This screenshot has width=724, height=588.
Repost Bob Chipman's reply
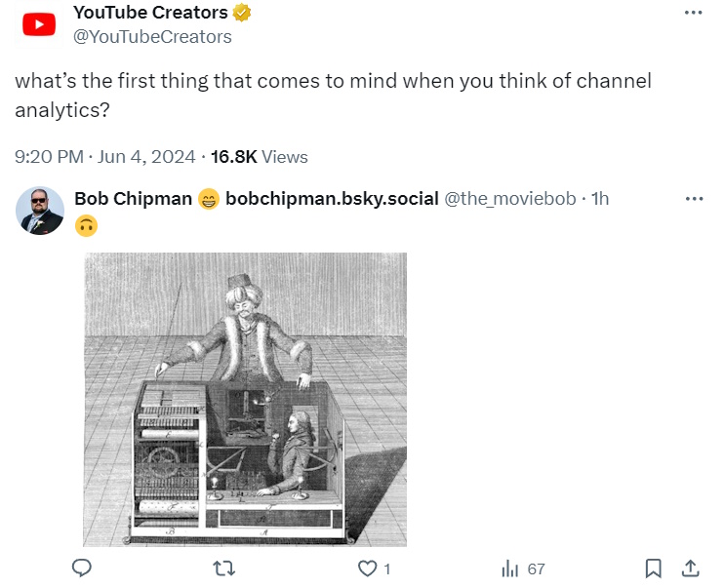pyautogui.click(x=223, y=568)
